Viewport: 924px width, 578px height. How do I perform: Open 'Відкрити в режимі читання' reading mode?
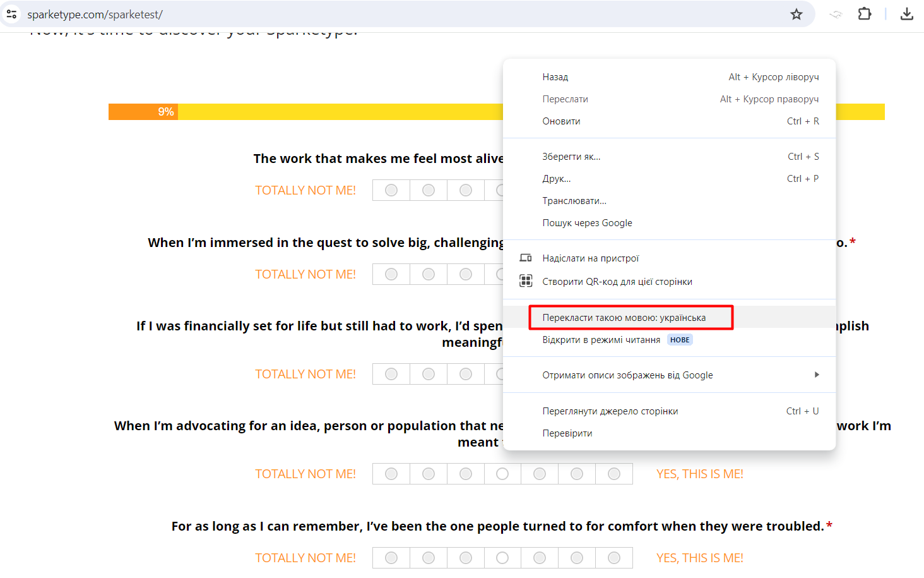pyautogui.click(x=601, y=340)
